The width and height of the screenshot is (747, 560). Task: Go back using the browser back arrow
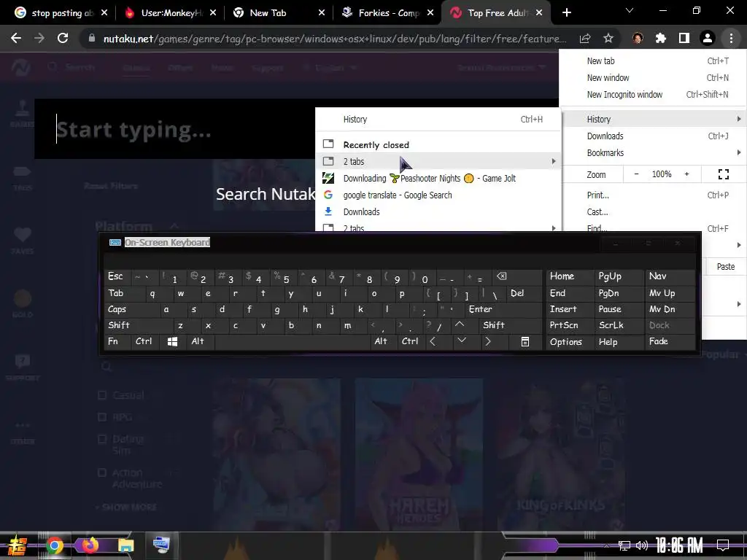click(16, 38)
